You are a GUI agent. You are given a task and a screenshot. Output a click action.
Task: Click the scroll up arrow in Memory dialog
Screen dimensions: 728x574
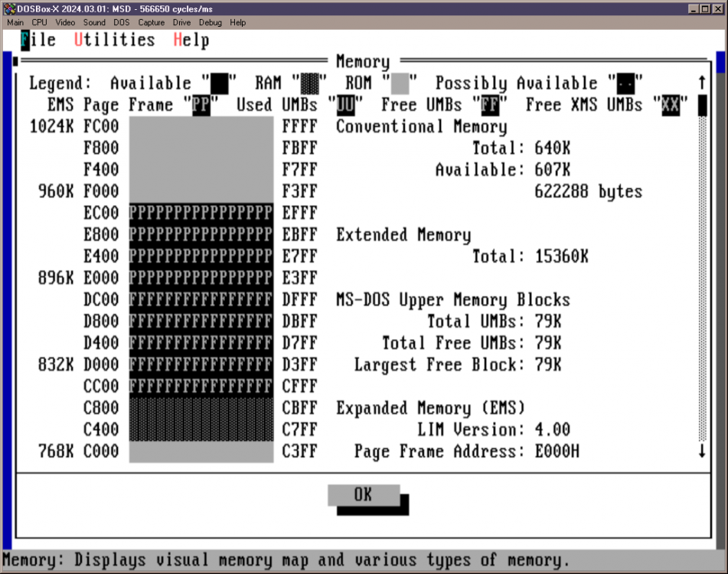[702, 83]
